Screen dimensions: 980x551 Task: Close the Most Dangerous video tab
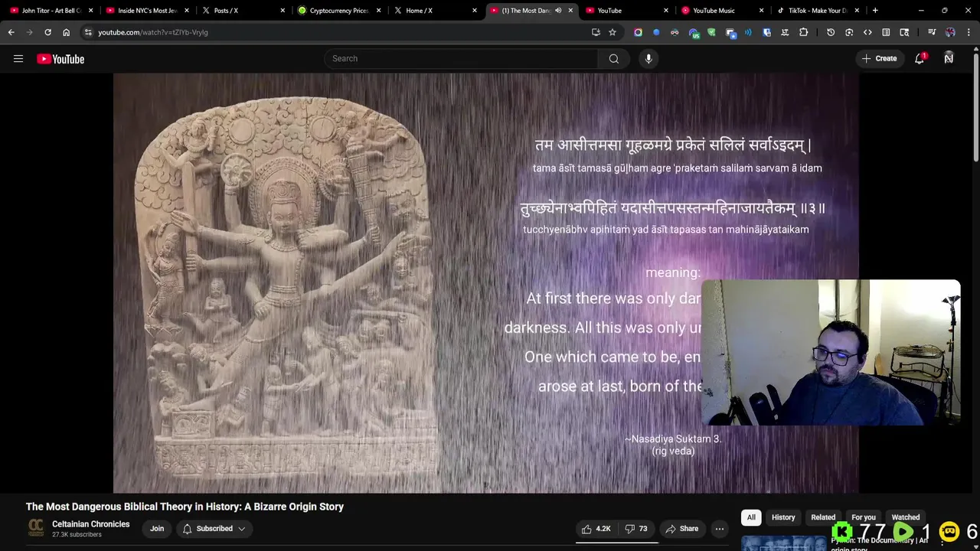pyautogui.click(x=570, y=11)
